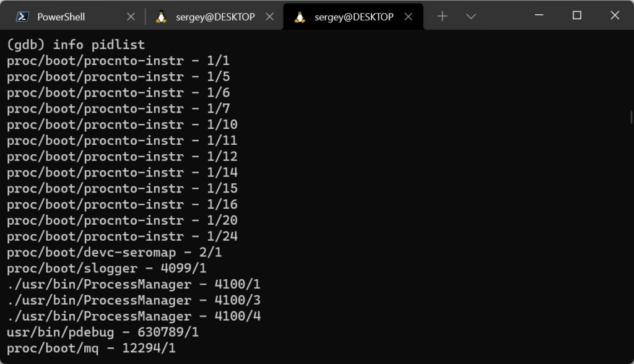The image size is (634, 364).
Task: Close the terminal window
Action: click(614, 15)
